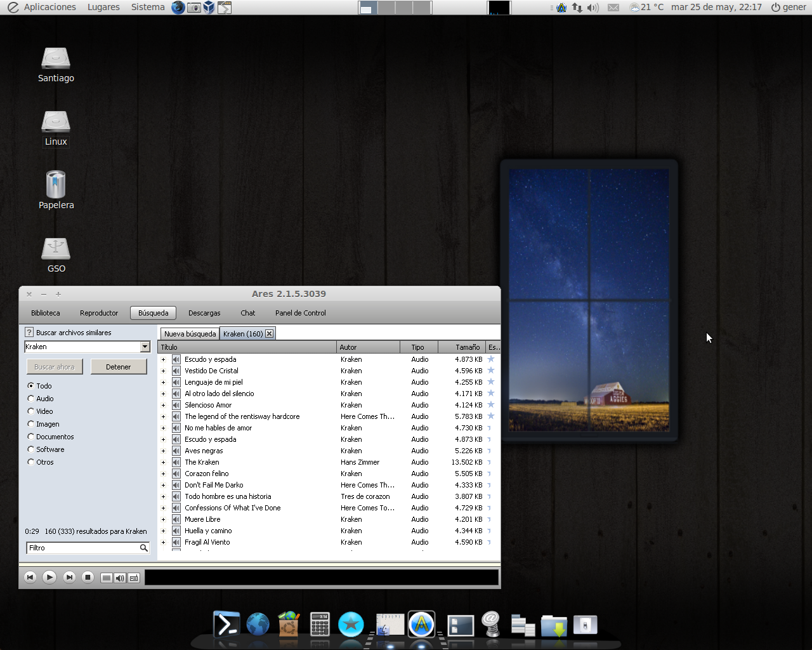Screen dimensions: 812x650
Task: Click the Buscar ahora button
Action: click(x=55, y=367)
